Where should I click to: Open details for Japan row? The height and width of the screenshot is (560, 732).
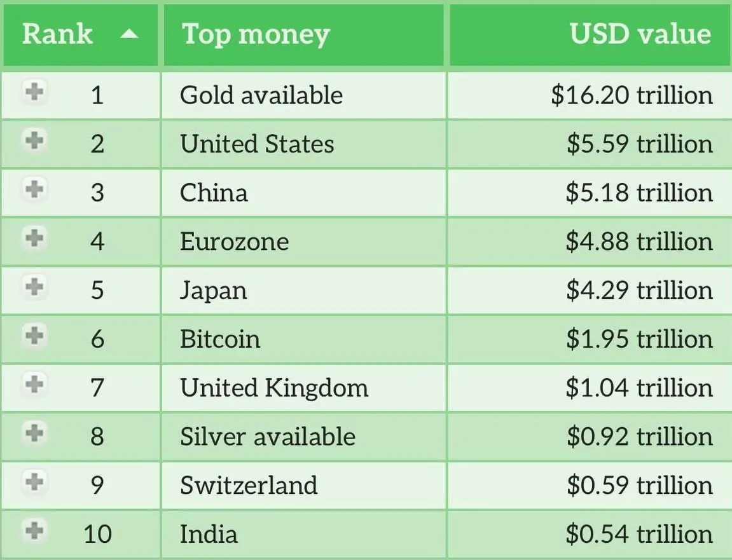[34, 287]
